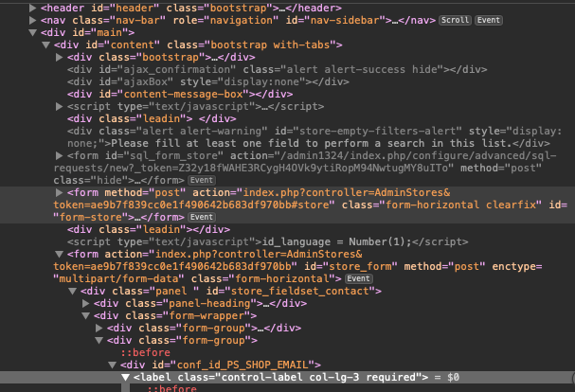Collapse the store_form form node
Viewport: 575px width, 392px height.
[59, 254]
